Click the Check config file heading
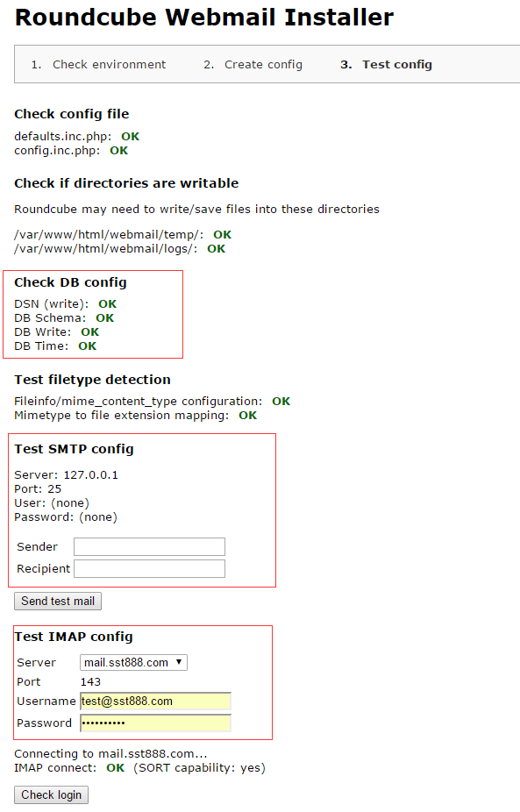Screen dimensions: 520x812 point(72,114)
